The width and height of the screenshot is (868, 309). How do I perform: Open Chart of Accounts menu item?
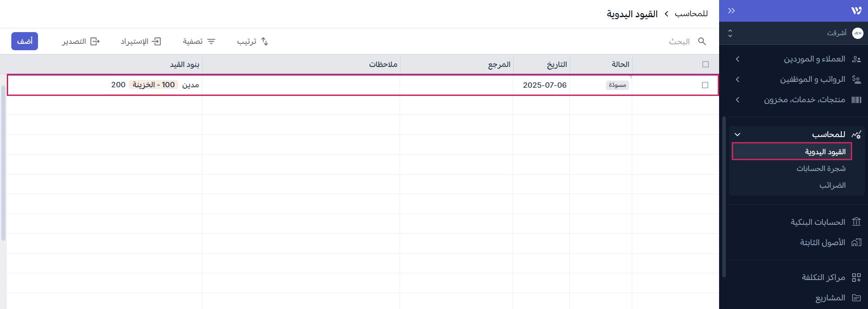point(821,169)
